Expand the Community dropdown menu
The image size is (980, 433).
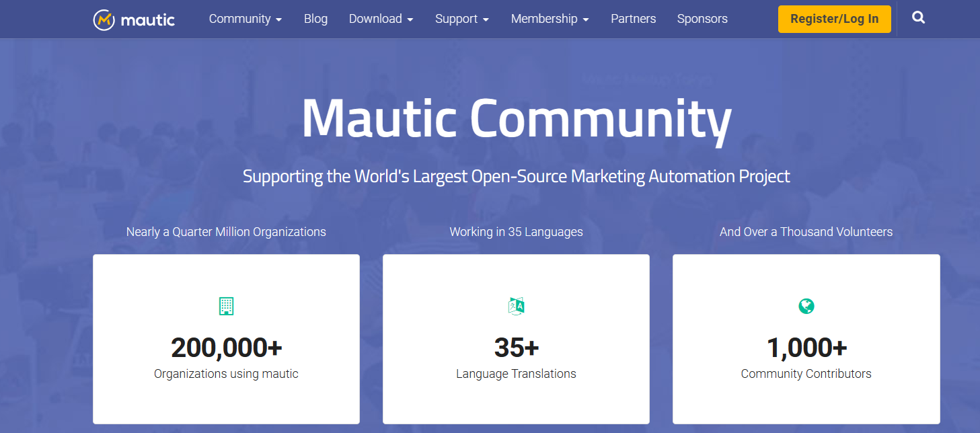coord(246,19)
